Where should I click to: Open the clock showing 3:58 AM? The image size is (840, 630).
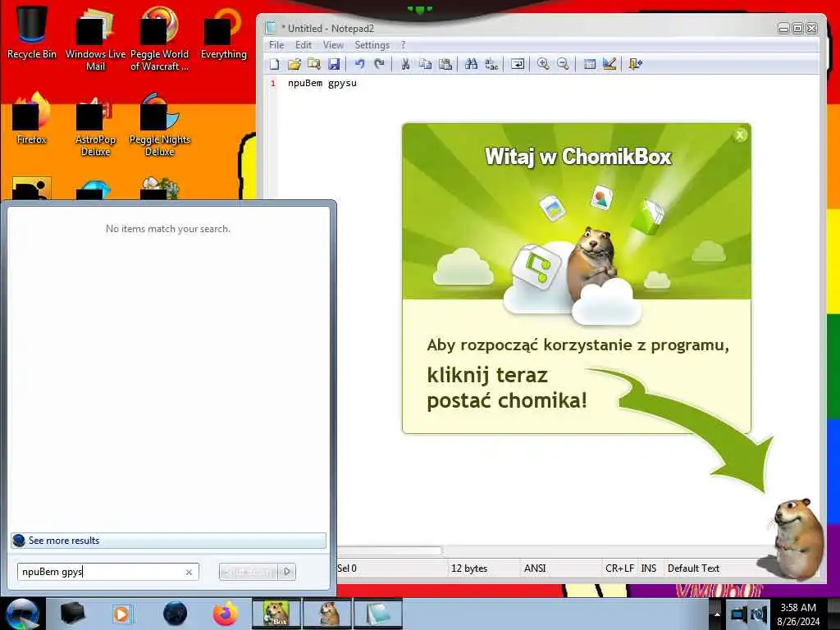tap(798, 614)
